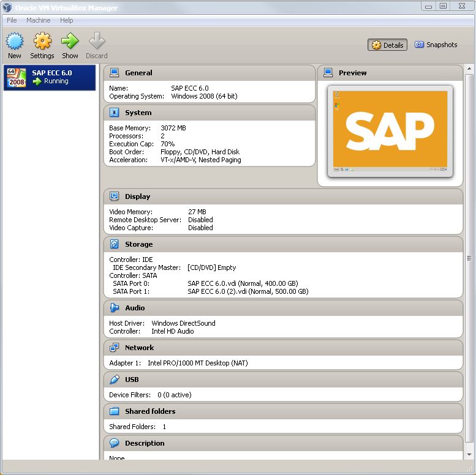This screenshot has height=475, width=476.
Task: Click the Audio section speaker icon
Action: pyautogui.click(x=115, y=307)
